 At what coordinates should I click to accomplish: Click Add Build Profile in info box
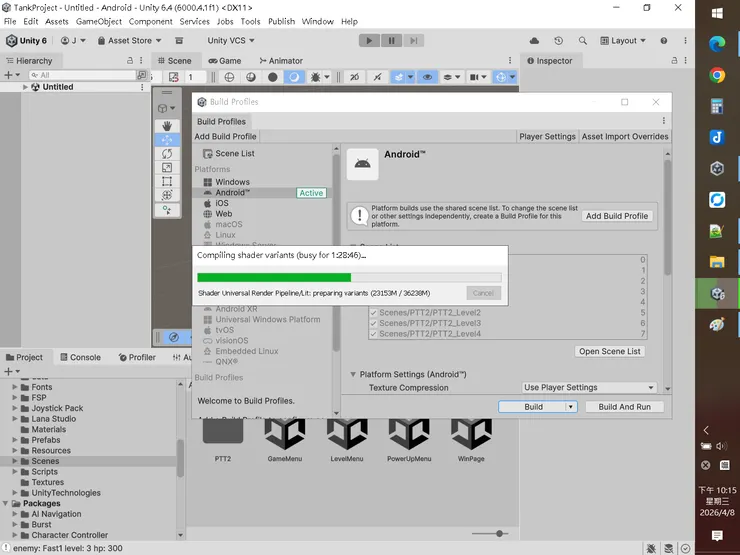(x=617, y=216)
